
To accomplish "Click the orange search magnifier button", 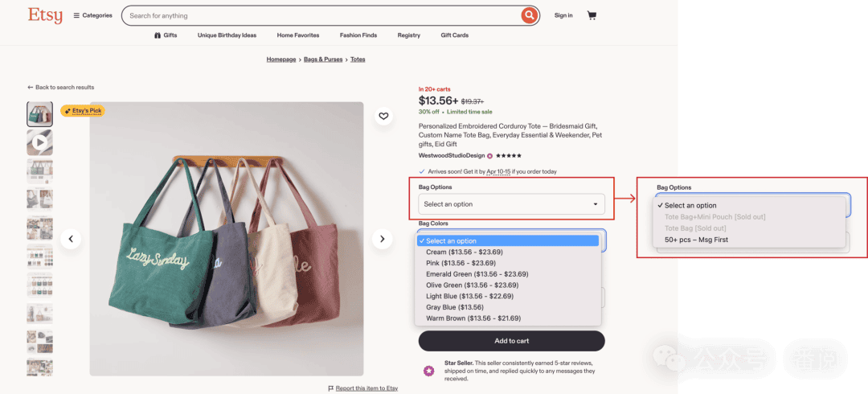I will click(x=530, y=15).
